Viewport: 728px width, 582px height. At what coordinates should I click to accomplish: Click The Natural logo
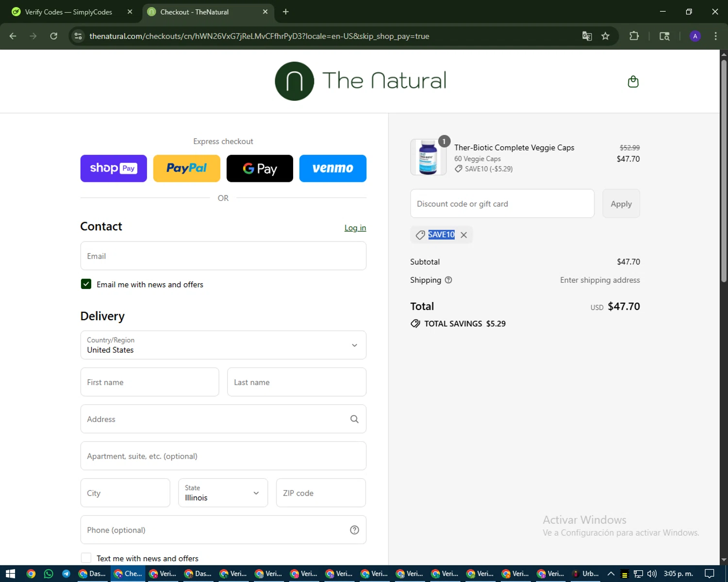point(361,81)
